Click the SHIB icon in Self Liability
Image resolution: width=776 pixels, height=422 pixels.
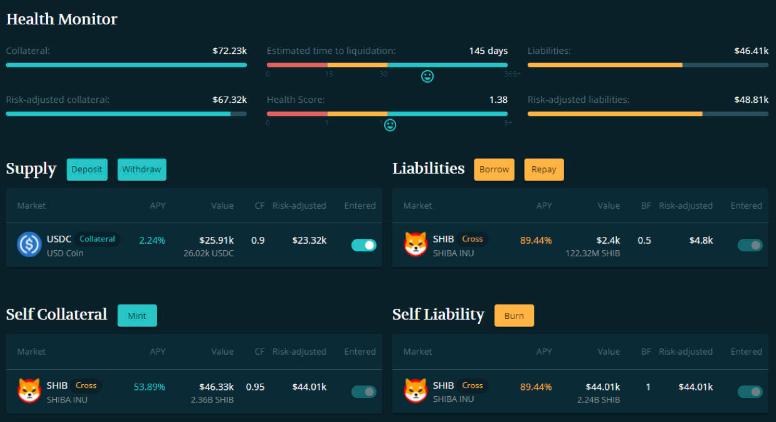tap(415, 390)
